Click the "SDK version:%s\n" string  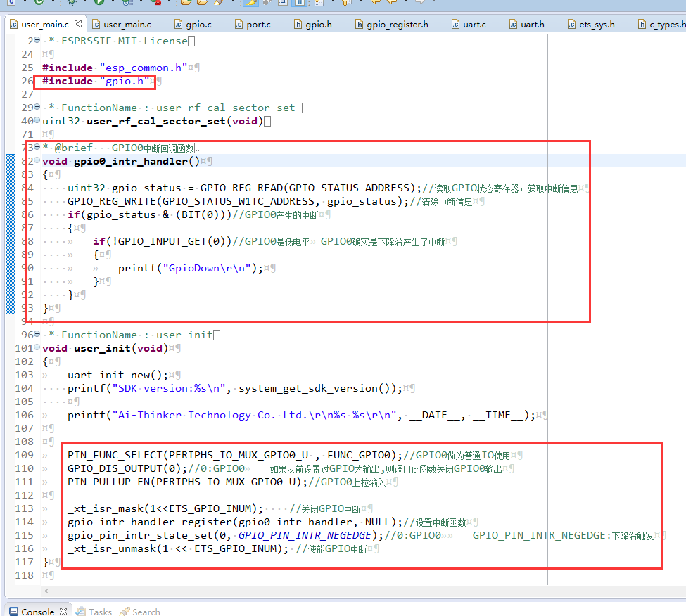169,389
